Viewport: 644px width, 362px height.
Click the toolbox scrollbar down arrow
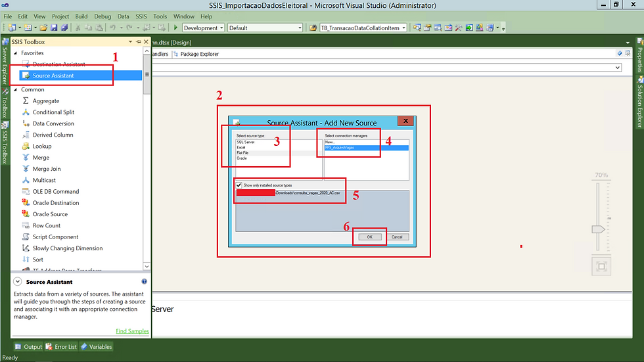[147, 266]
